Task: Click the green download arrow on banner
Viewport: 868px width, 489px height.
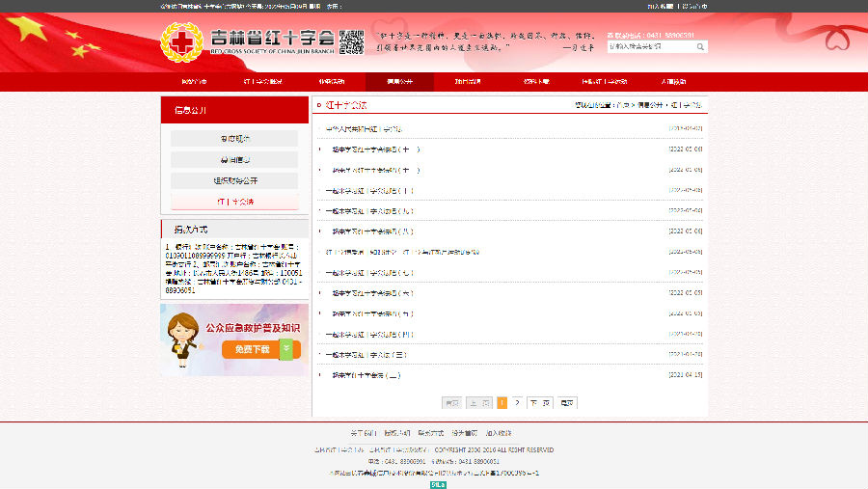Action: click(x=285, y=349)
